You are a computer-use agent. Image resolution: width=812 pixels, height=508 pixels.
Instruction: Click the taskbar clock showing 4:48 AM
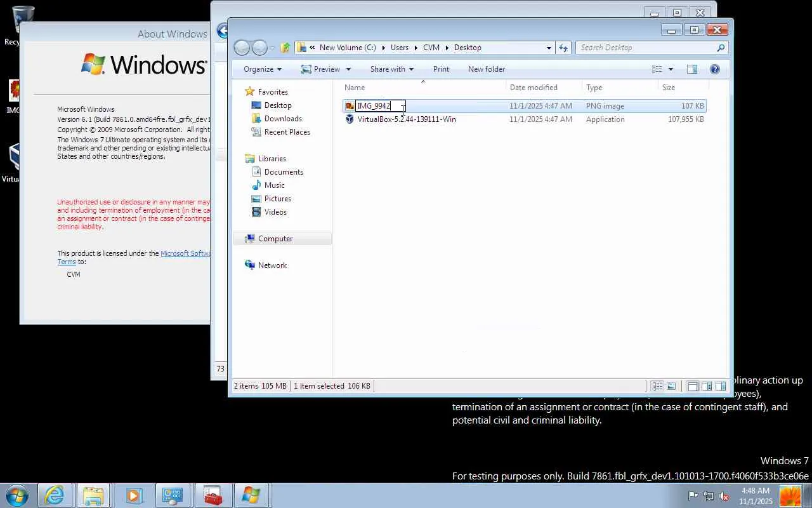tap(756, 496)
